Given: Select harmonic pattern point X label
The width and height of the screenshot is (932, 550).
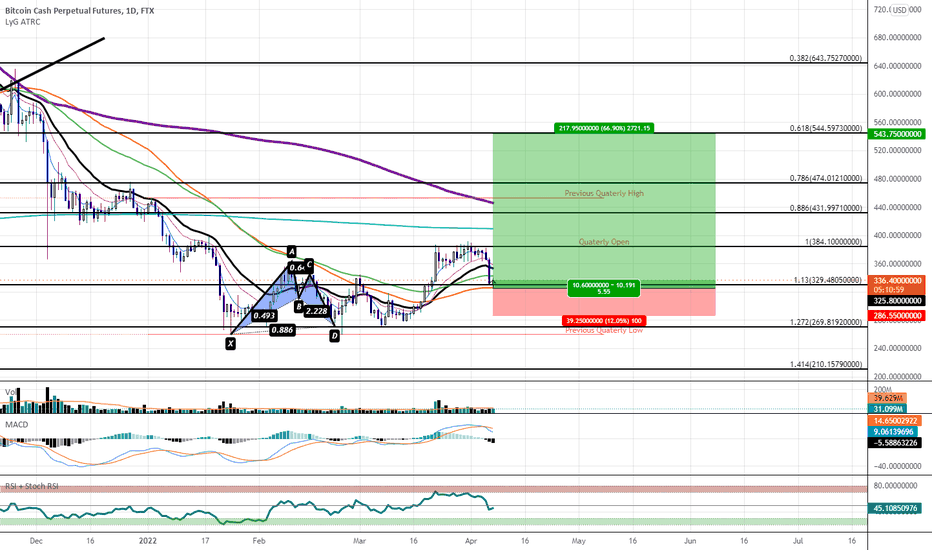Looking at the screenshot, I should pyautogui.click(x=231, y=343).
